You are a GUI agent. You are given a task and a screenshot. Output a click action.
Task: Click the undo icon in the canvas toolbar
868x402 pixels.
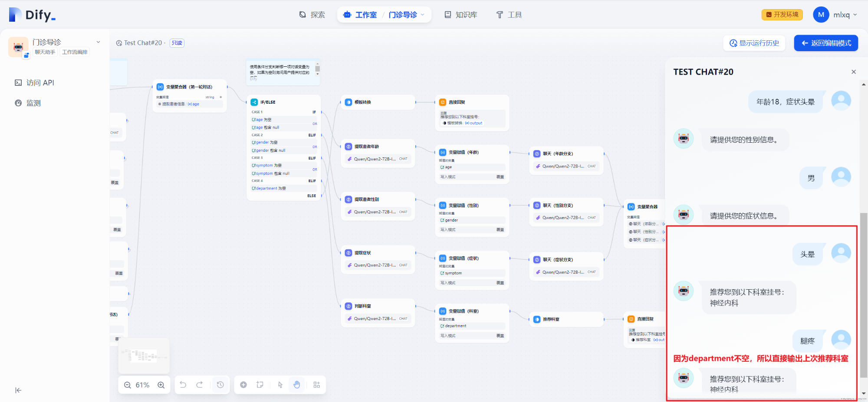click(x=183, y=385)
